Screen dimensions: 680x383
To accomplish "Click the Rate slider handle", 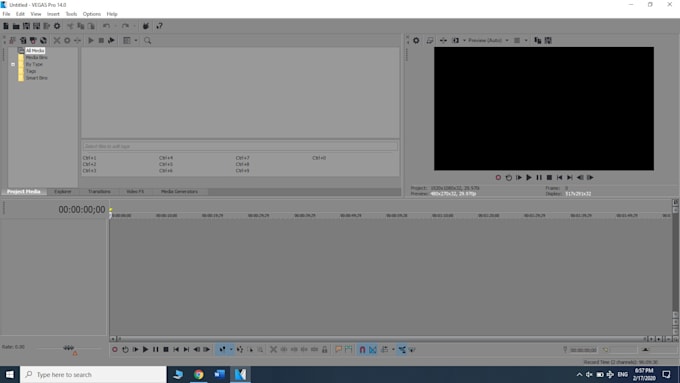I will [69, 348].
